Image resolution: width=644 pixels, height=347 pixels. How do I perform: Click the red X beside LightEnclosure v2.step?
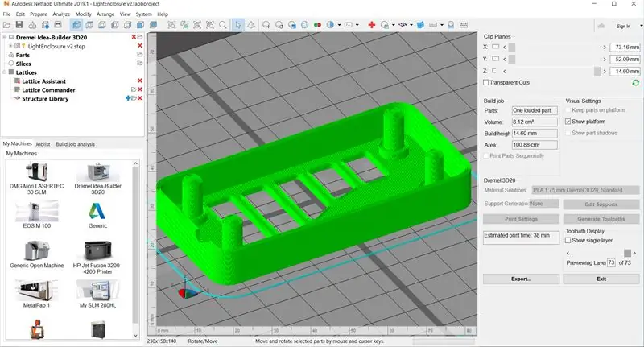click(139, 46)
